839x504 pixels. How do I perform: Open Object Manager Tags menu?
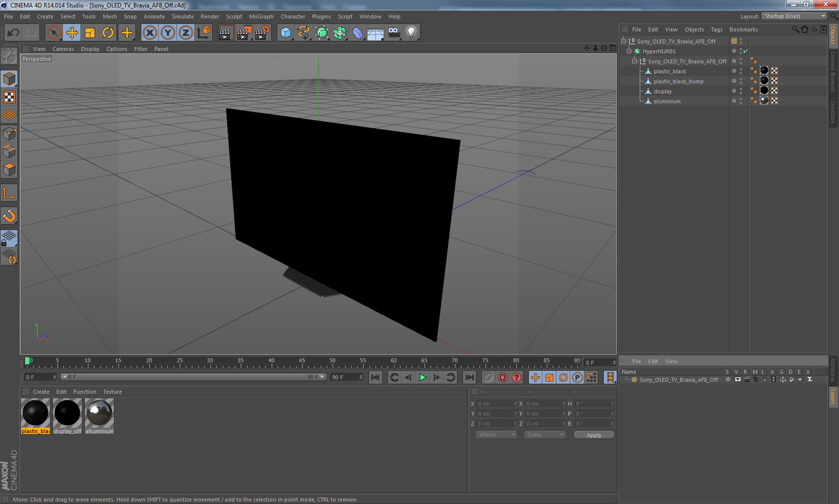[x=717, y=29]
